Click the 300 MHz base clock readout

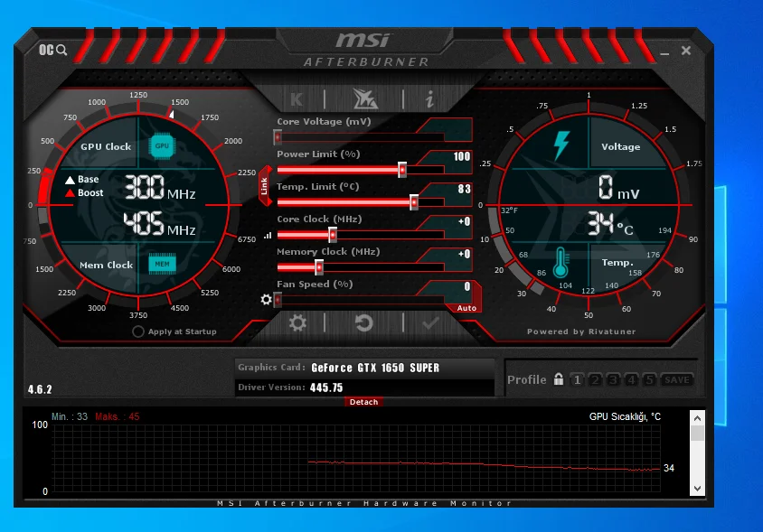[x=160, y=187]
